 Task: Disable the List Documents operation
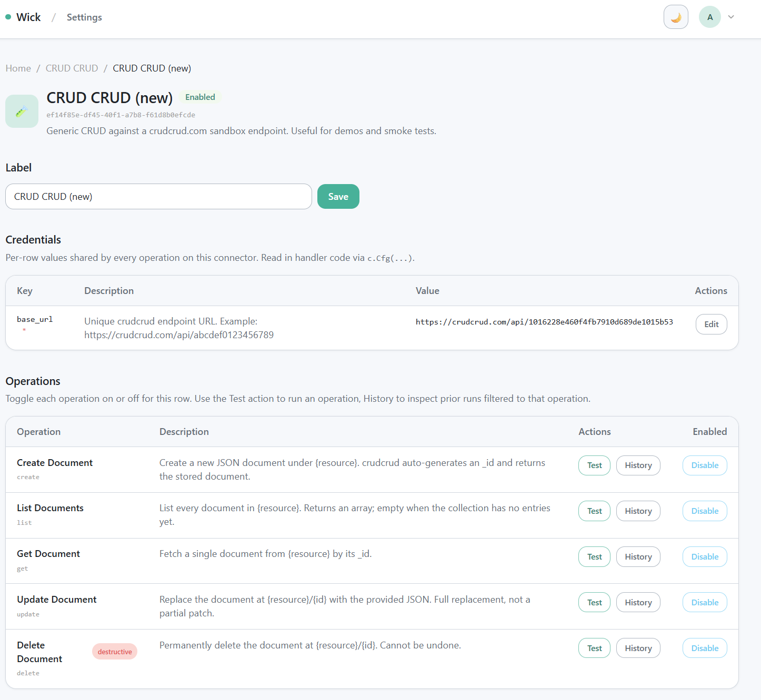click(x=705, y=511)
